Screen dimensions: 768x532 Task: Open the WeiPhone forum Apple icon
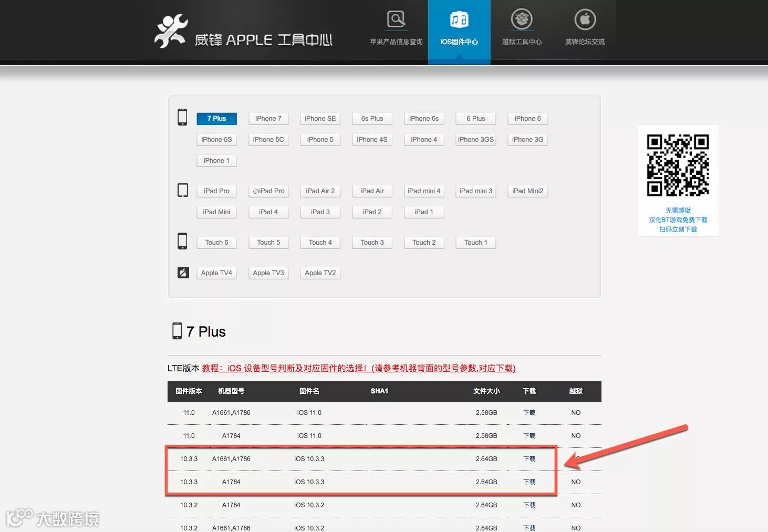[585, 19]
